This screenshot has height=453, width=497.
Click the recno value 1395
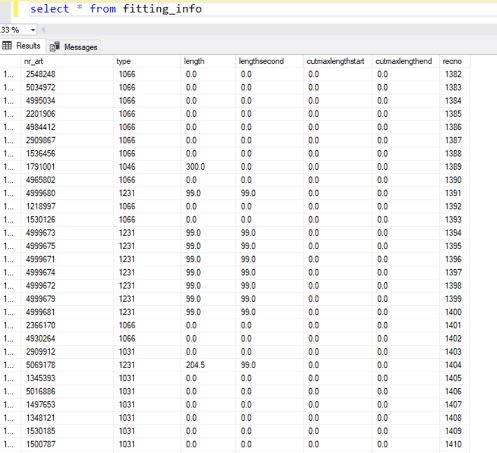click(x=453, y=246)
